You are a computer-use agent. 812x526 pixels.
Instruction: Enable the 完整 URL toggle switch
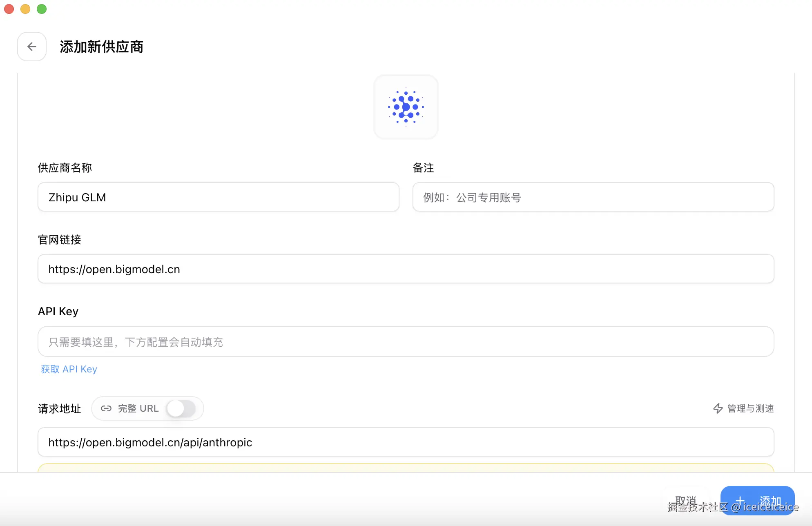pyautogui.click(x=183, y=408)
